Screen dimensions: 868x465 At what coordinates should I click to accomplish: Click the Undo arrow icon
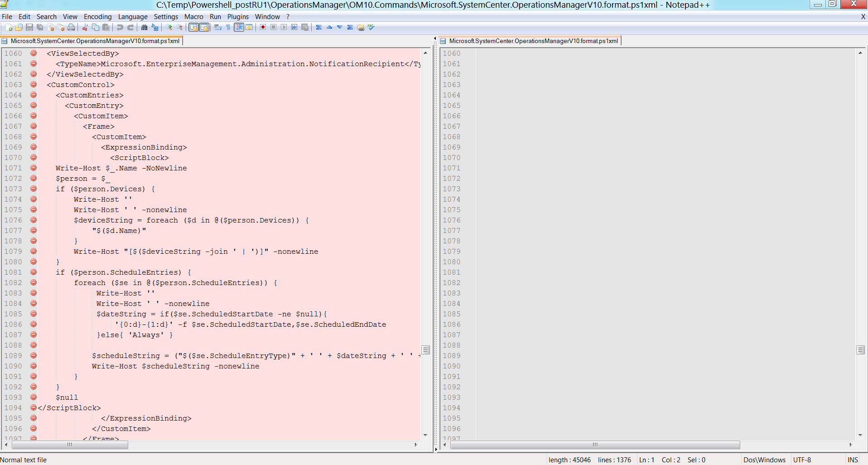pos(120,28)
